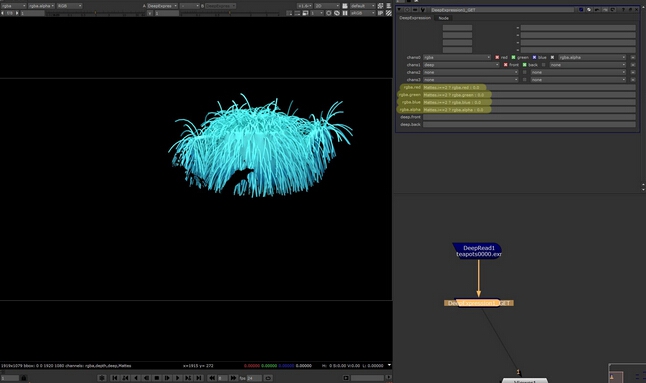This screenshot has width=646, height=383.
Task: Click the chans2 row end button
Action: point(633,72)
